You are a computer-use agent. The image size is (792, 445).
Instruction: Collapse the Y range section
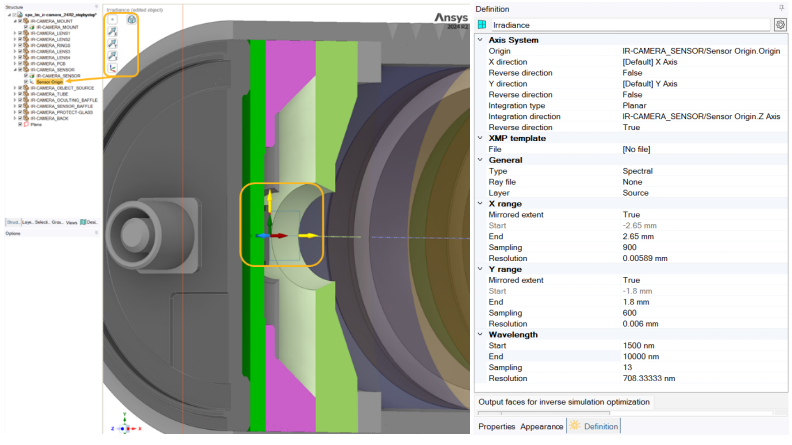pyautogui.click(x=480, y=269)
